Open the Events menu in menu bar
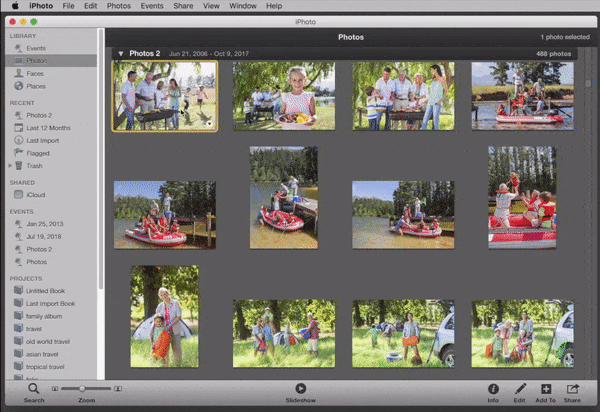600x412 pixels. click(x=152, y=6)
